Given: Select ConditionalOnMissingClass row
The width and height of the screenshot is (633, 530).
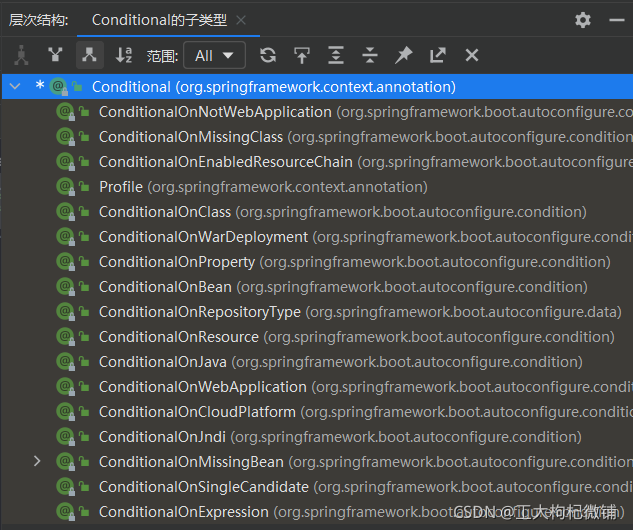Looking at the screenshot, I should (317, 137).
